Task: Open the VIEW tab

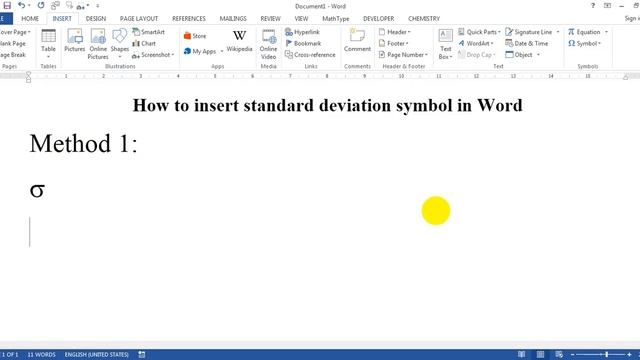Action: [301, 19]
